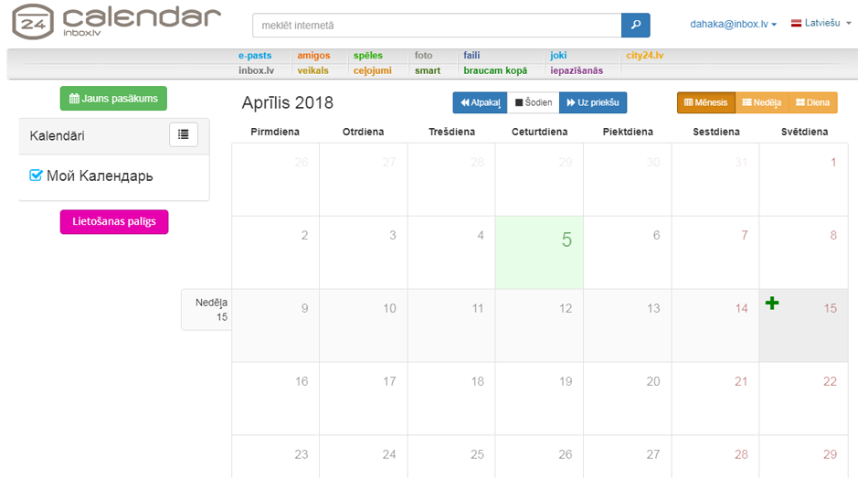The height and width of the screenshot is (479, 868).
Task: Select the April 17 day cell
Action: pyautogui.click(x=363, y=399)
